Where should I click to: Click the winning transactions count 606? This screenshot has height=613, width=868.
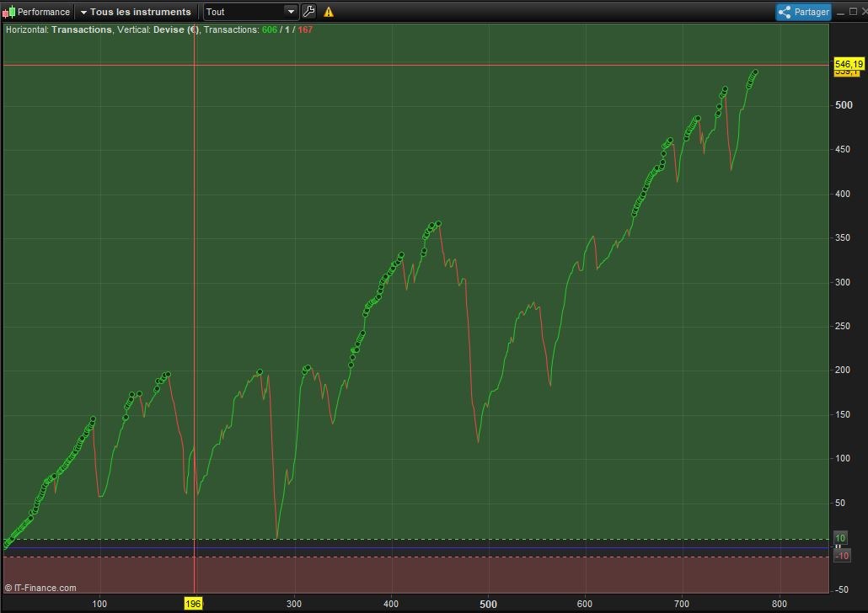click(270, 29)
